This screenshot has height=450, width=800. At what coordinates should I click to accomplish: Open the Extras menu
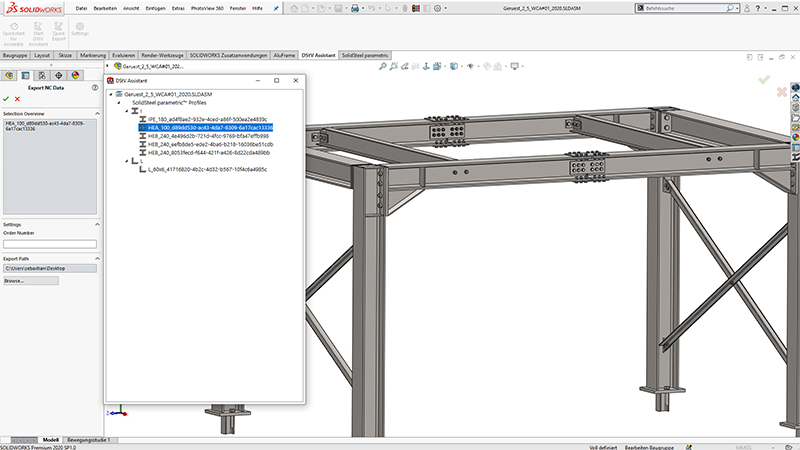178,8
